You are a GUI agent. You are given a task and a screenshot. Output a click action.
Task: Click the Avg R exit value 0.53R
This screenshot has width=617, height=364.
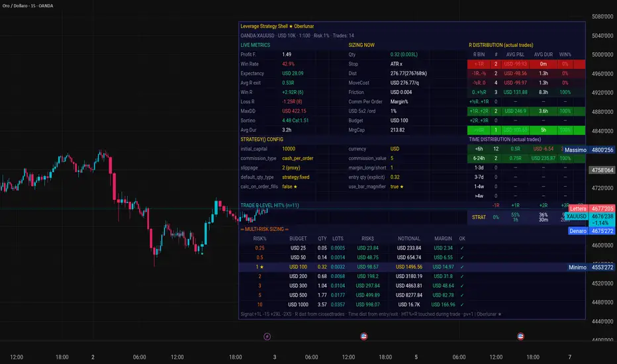[x=288, y=83]
